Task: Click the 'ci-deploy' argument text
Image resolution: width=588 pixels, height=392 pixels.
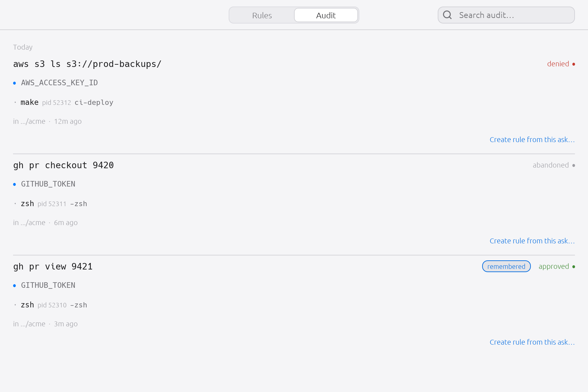Action: click(x=94, y=102)
